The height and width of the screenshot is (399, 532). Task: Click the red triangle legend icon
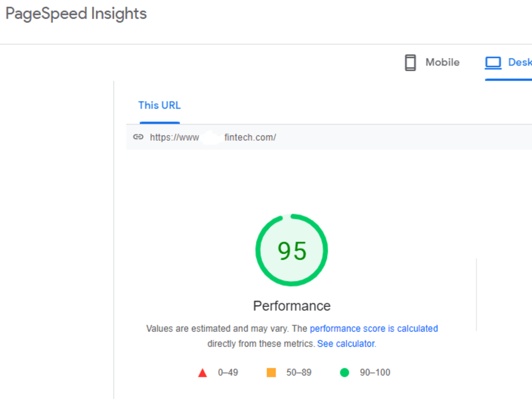(203, 373)
